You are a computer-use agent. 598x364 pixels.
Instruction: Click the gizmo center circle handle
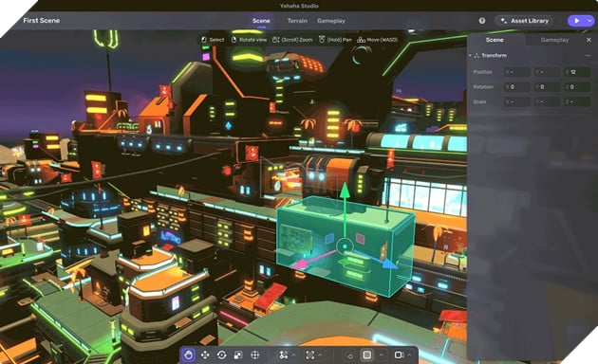346,246
